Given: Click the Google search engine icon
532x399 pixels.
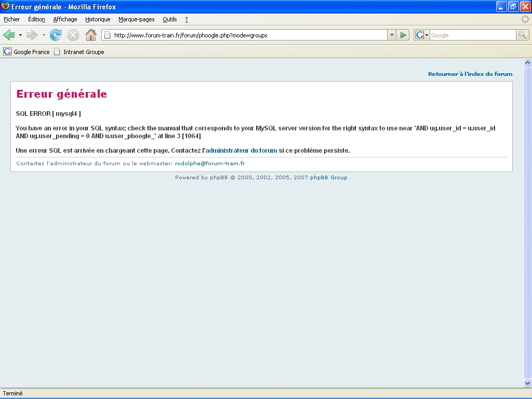Looking at the screenshot, I should [419, 35].
